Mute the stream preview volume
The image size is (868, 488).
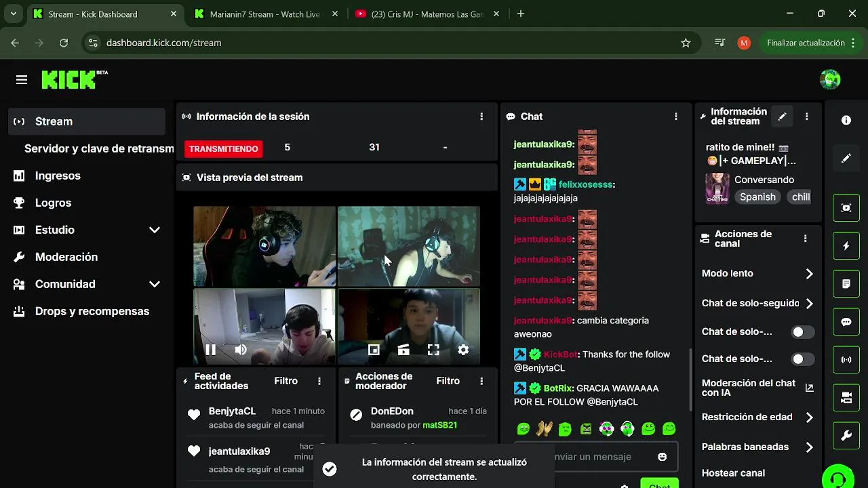coord(241,350)
